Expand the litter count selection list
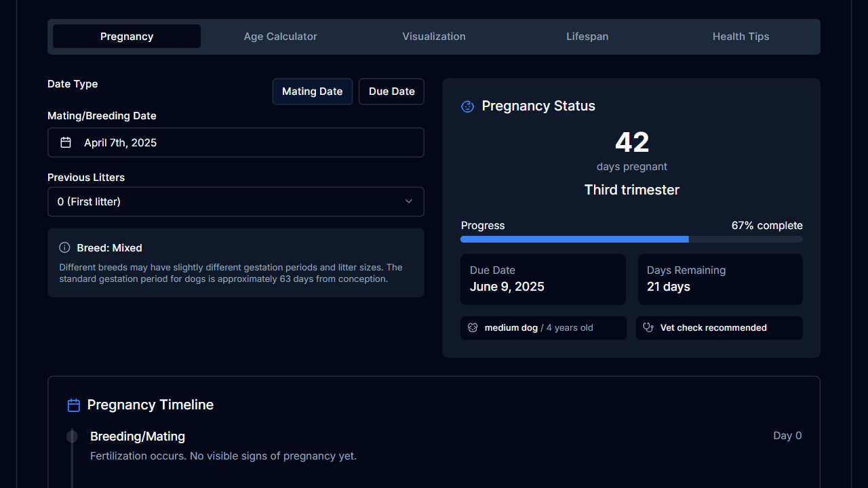Image resolution: width=868 pixels, height=488 pixels. click(x=235, y=201)
